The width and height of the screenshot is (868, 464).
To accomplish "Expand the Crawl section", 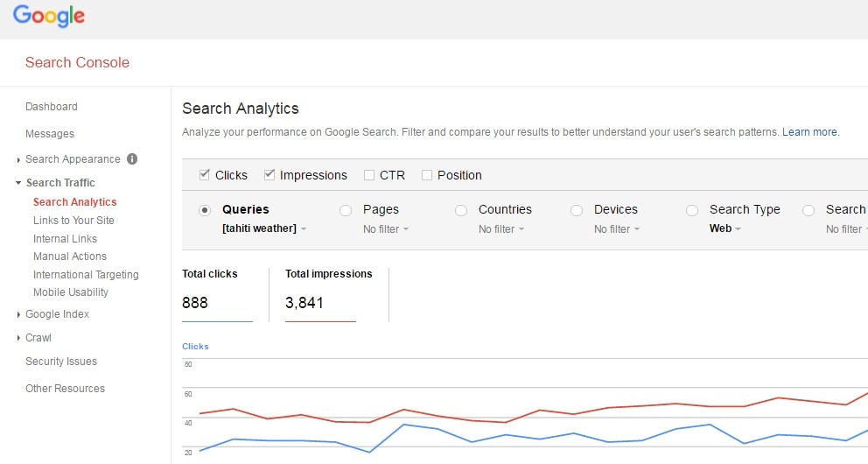I will pos(18,338).
